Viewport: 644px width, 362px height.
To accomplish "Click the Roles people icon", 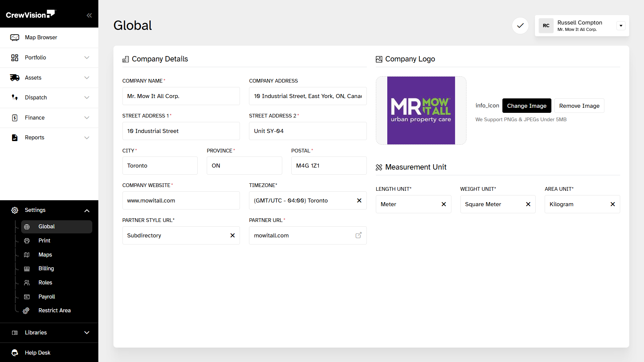I will point(27,283).
